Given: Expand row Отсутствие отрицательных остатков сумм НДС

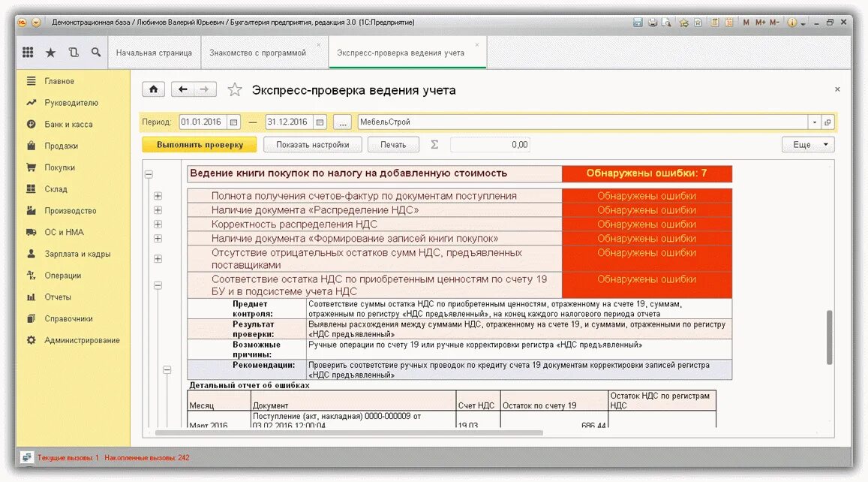Looking at the screenshot, I should (158, 259).
